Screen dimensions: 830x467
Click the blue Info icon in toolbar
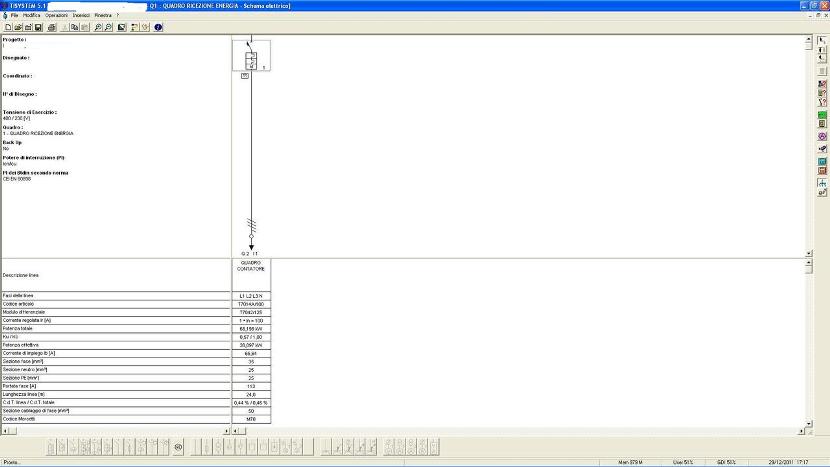point(158,27)
